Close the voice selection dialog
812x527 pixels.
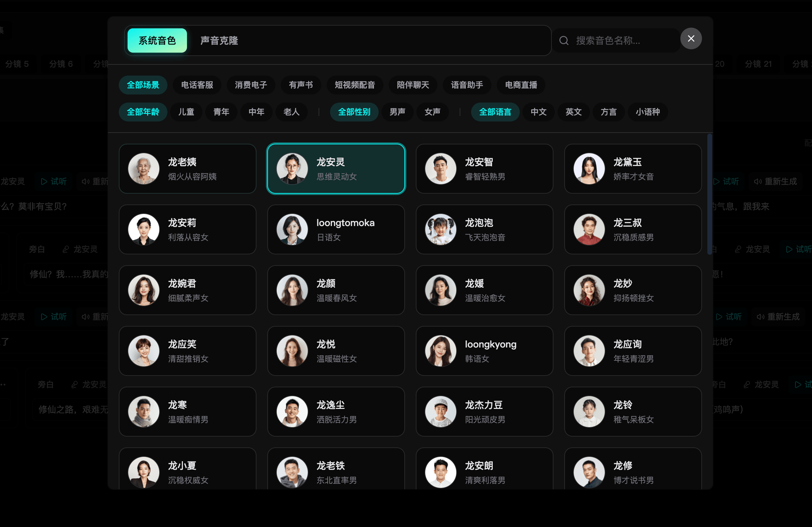(x=691, y=38)
